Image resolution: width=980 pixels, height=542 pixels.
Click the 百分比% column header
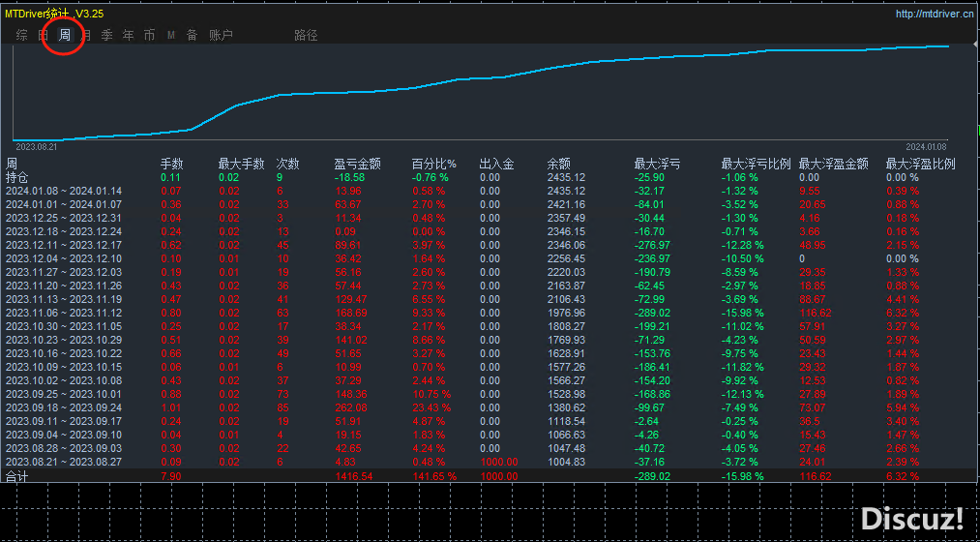coord(433,164)
